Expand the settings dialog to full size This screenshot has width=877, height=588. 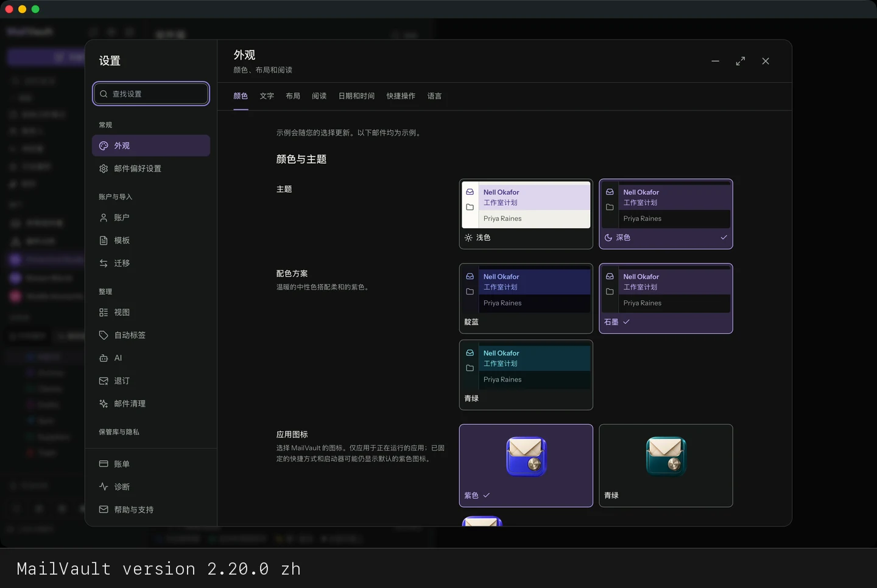(x=741, y=61)
